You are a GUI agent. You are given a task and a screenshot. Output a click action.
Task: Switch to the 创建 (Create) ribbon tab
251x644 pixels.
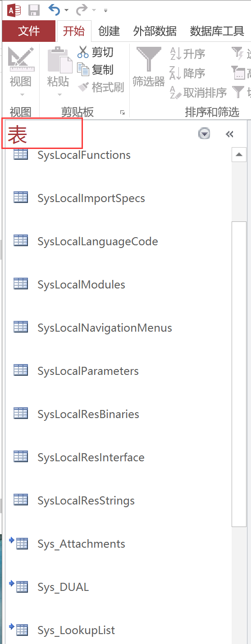click(x=109, y=31)
